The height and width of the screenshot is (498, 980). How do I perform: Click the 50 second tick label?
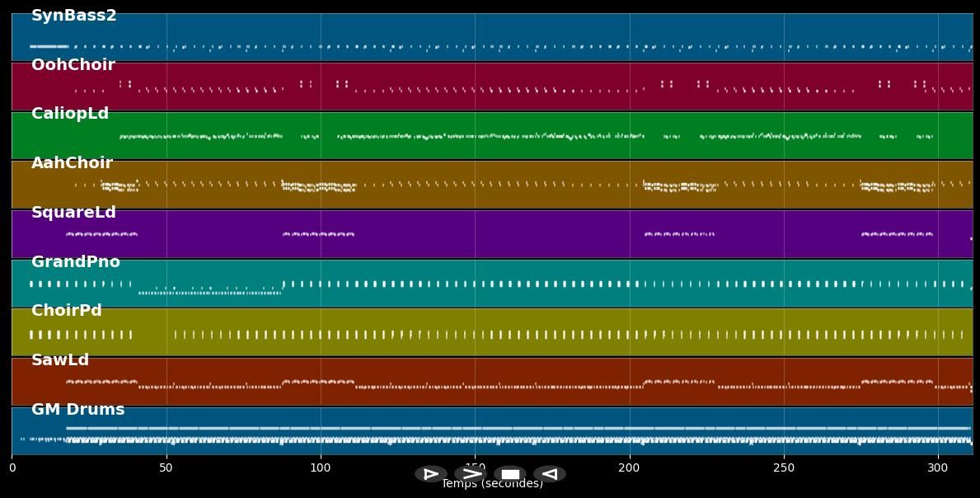click(x=166, y=468)
